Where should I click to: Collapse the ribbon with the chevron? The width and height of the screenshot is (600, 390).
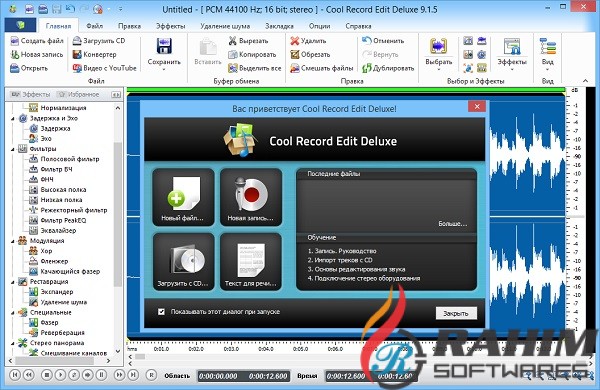pos(585,81)
